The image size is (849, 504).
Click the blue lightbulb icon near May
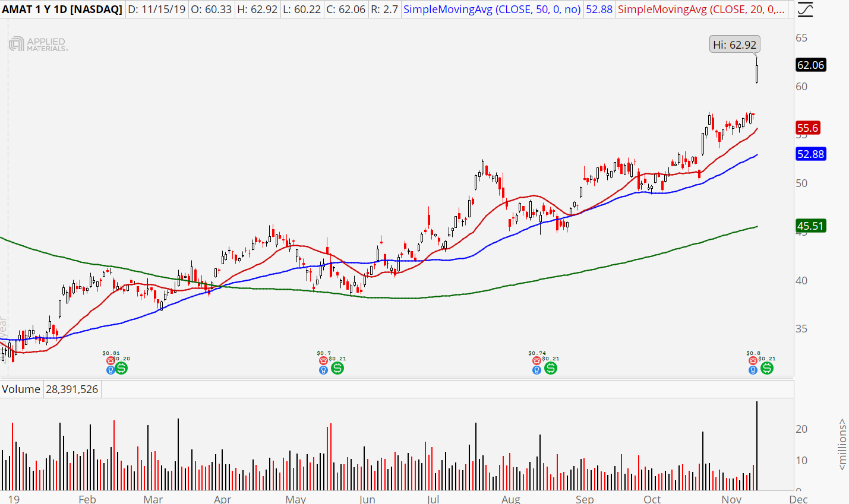[323, 370]
